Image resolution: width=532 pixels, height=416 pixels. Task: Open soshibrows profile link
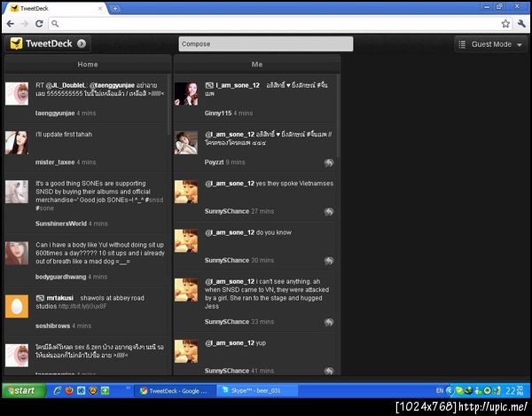tap(52, 326)
